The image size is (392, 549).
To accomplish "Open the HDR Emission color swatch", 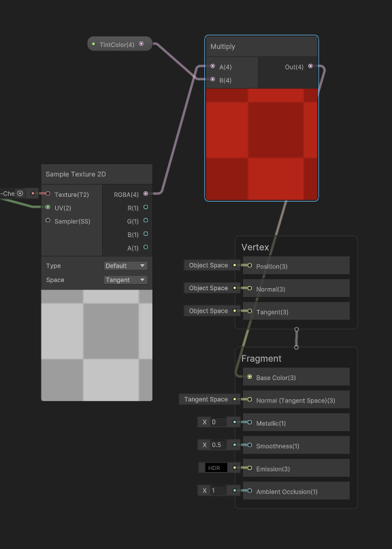I will click(x=216, y=468).
